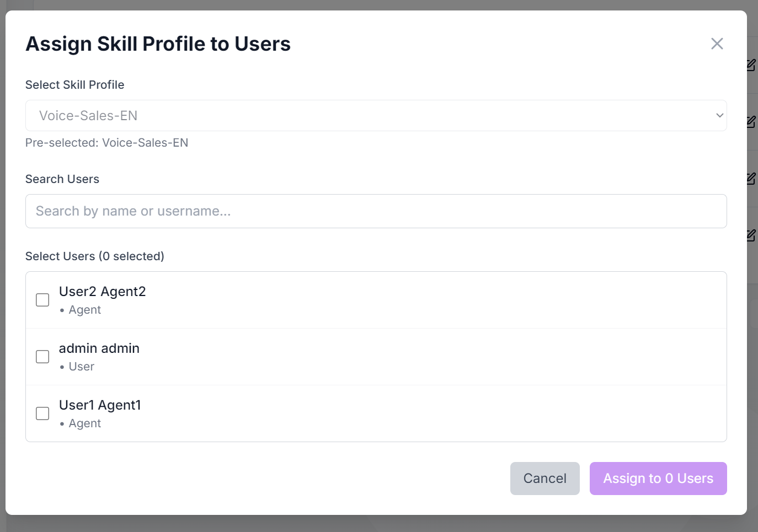The width and height of the screenshot is (758, 532).
Task: Click the third edit pencil icon at right edge
Action: (751, 179)
